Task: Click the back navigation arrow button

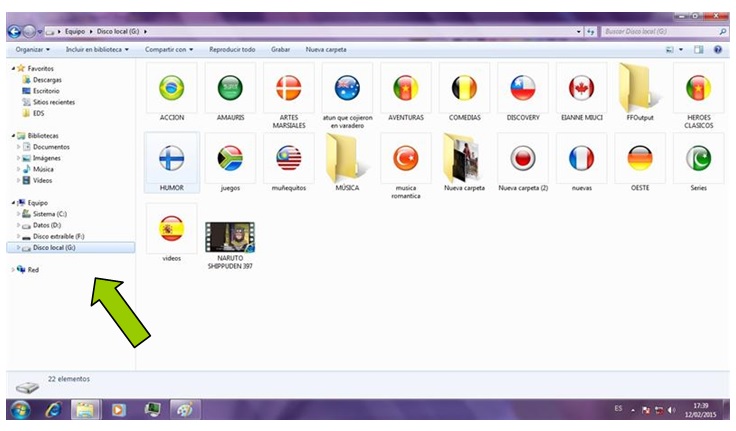Action: click(14, 32)
